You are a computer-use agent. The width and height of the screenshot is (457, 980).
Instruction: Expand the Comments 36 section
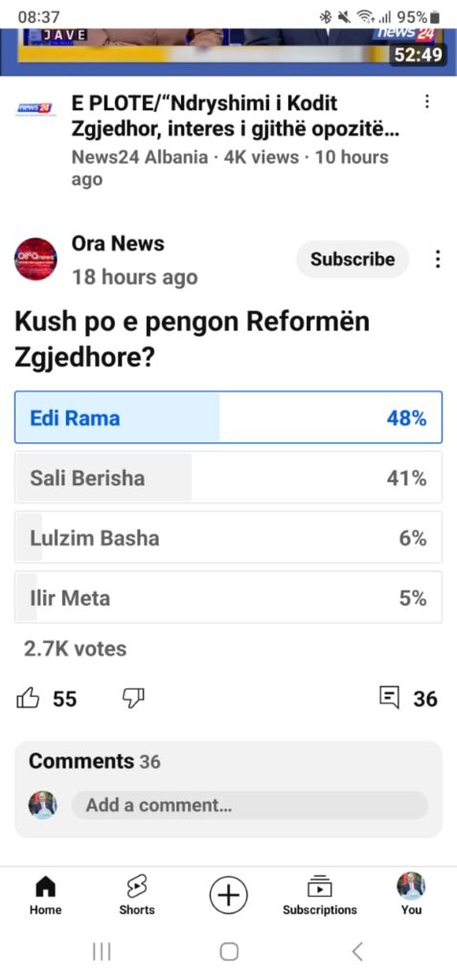click(228, 761)
